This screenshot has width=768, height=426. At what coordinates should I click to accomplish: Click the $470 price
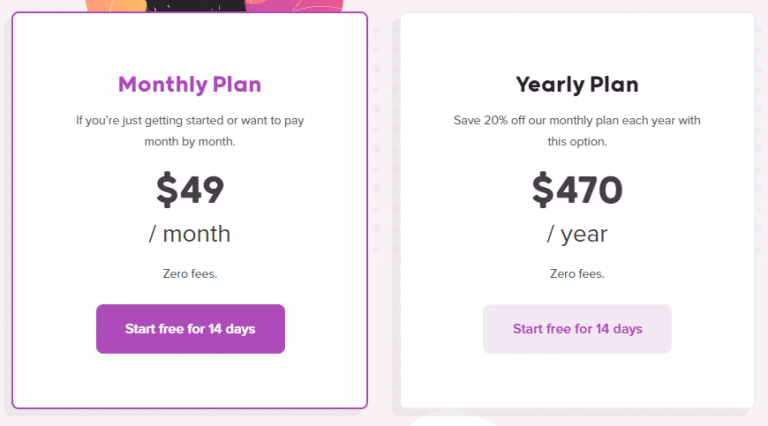(x=577, y=189)
